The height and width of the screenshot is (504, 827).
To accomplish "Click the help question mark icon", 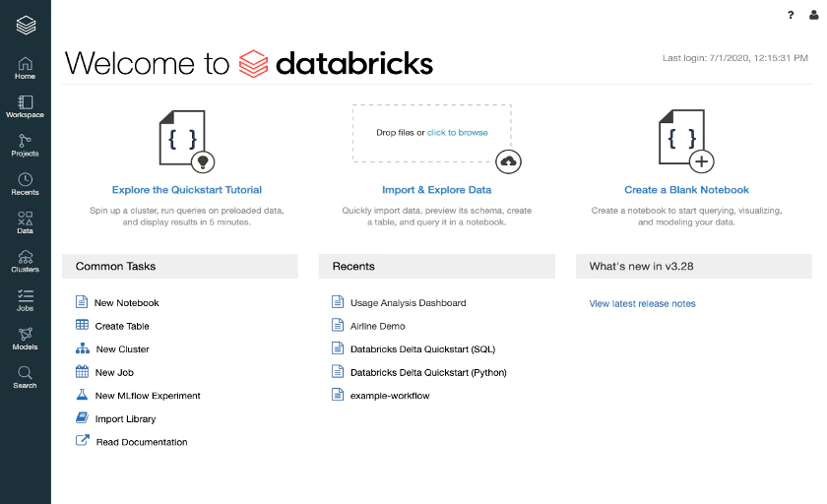I will pos(790,15).
